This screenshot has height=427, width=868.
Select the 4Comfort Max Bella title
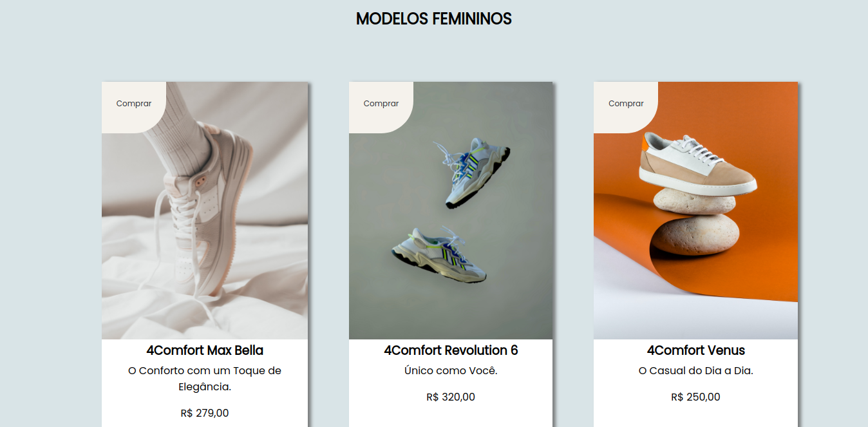point(205,350)
